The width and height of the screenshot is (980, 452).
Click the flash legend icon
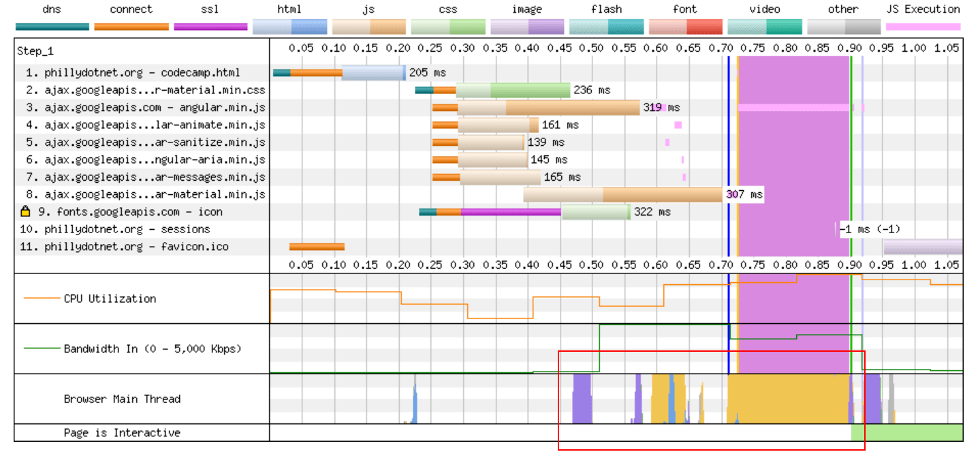tap(605, 25)
